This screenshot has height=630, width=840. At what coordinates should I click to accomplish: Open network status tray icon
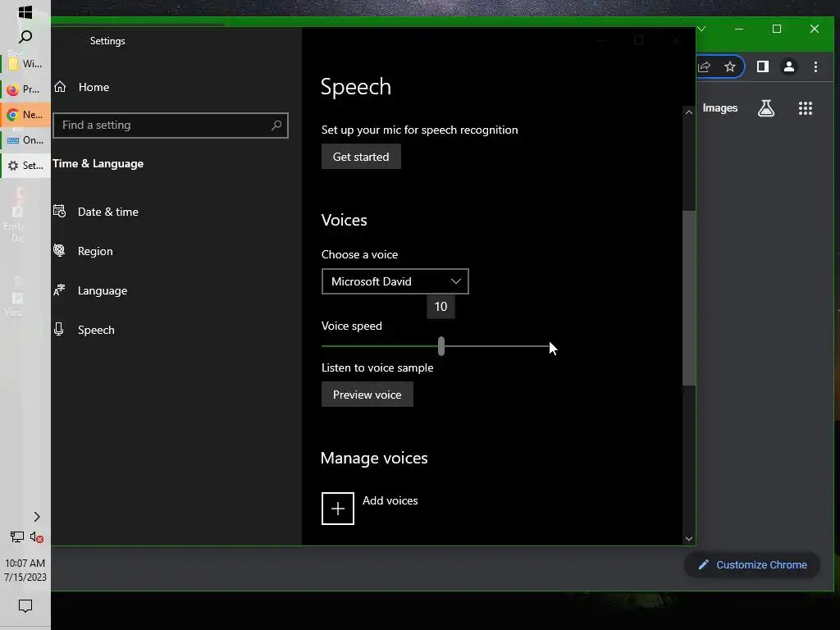(16, 536)
